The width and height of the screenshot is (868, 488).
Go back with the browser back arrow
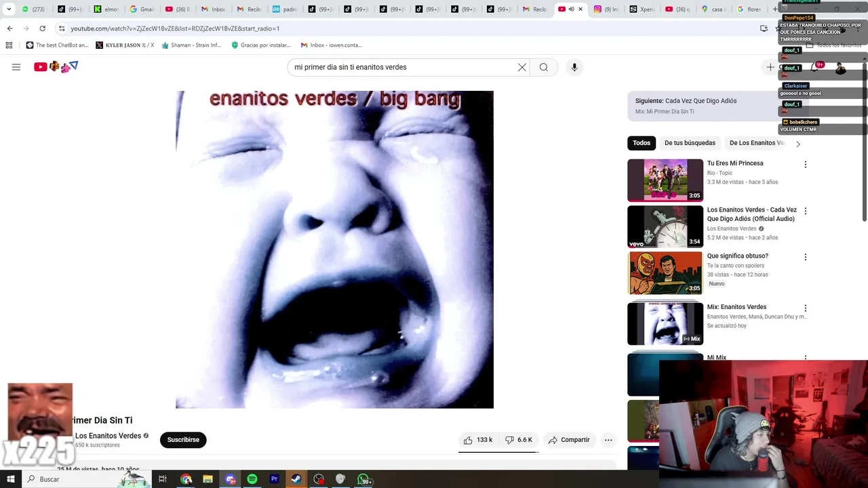pyautogui.click(x=9, y=28)
